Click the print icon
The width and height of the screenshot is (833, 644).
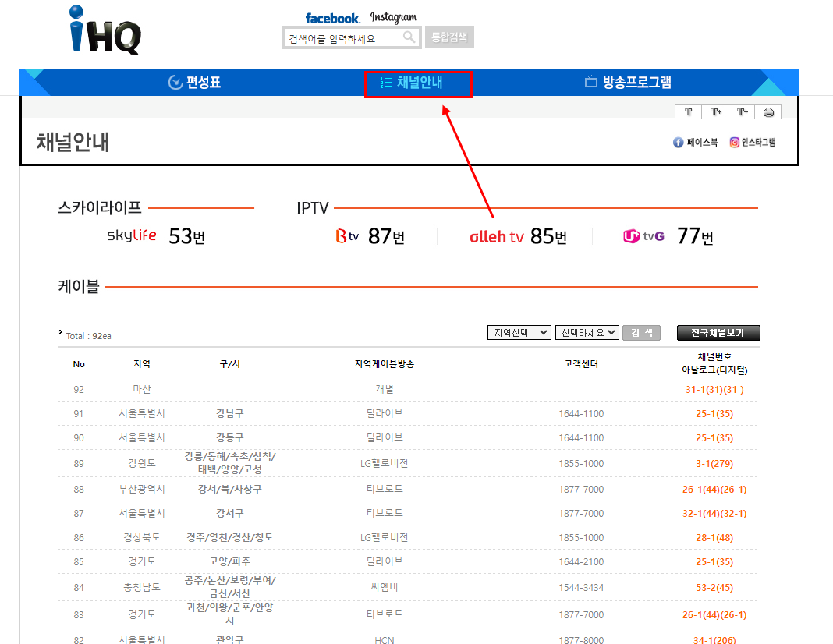tap(768, 112)
